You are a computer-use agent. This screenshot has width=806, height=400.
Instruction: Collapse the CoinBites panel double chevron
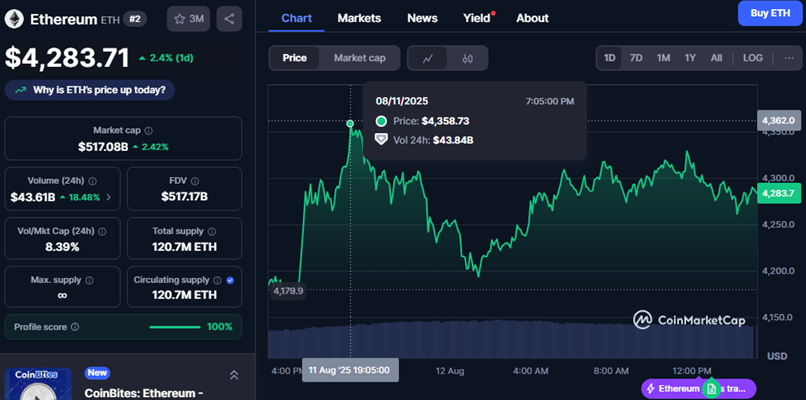[x=233, y=375]
